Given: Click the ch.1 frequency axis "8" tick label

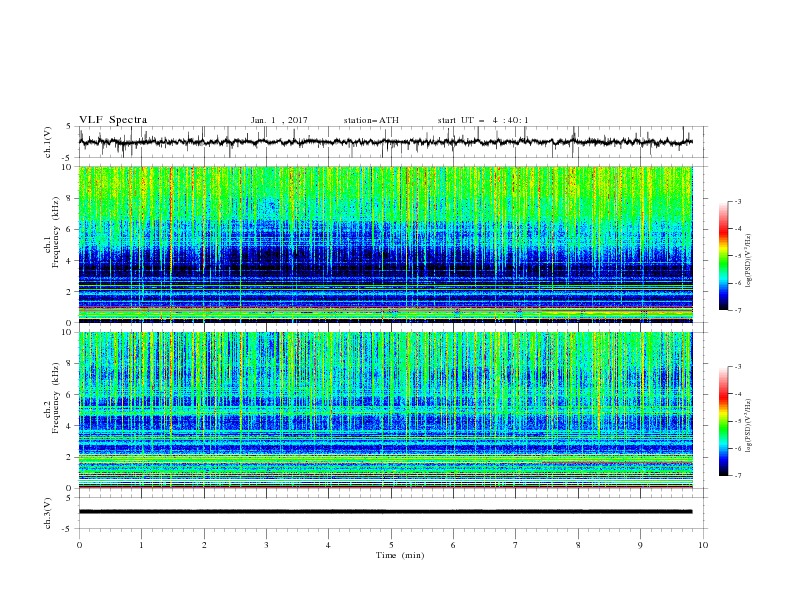Looking at the screenshot, I should [x=70, y=198].
